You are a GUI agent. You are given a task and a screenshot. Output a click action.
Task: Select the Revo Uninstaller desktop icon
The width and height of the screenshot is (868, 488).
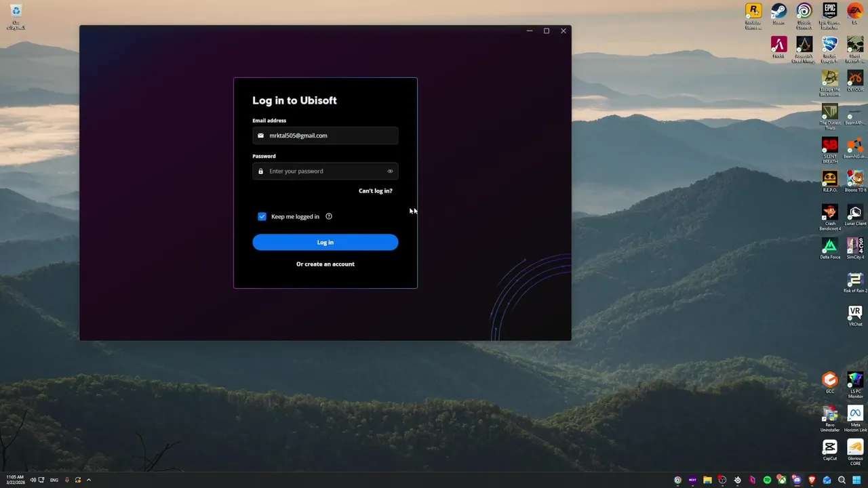click(x=829, y=419)
